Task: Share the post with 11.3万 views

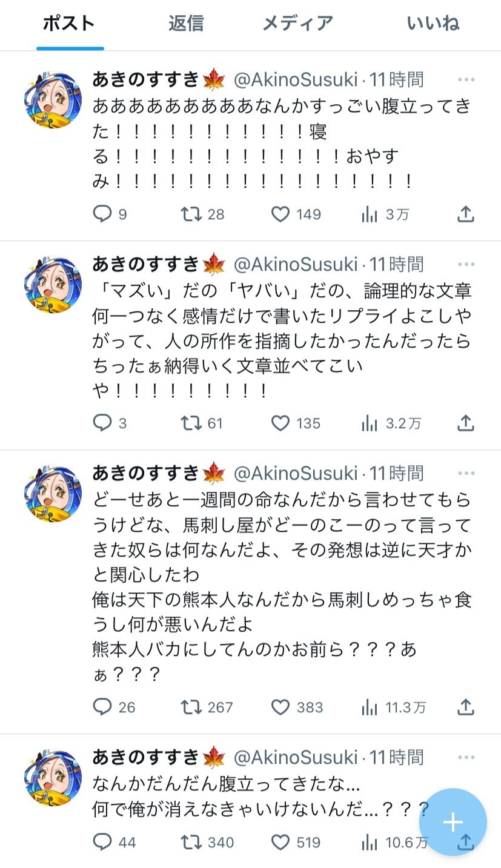Action: 465,707
